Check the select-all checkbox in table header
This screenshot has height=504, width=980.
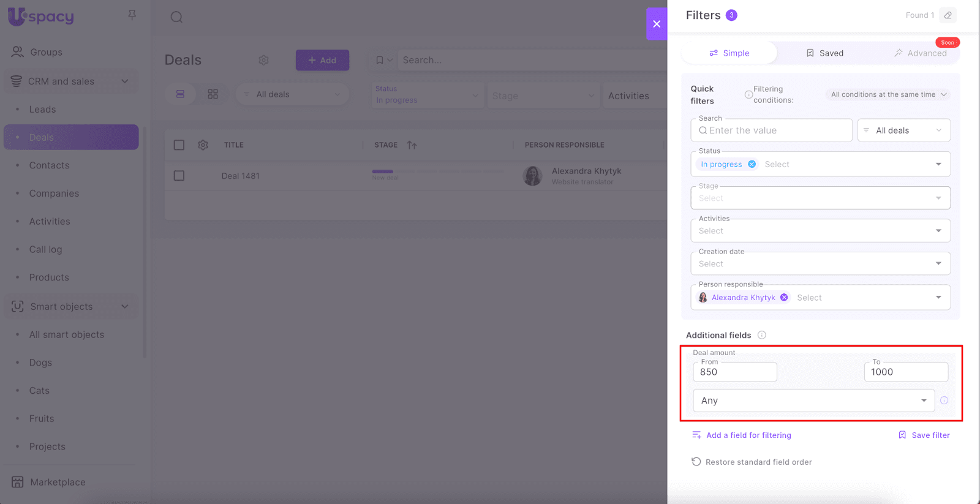tap(179, 145)
